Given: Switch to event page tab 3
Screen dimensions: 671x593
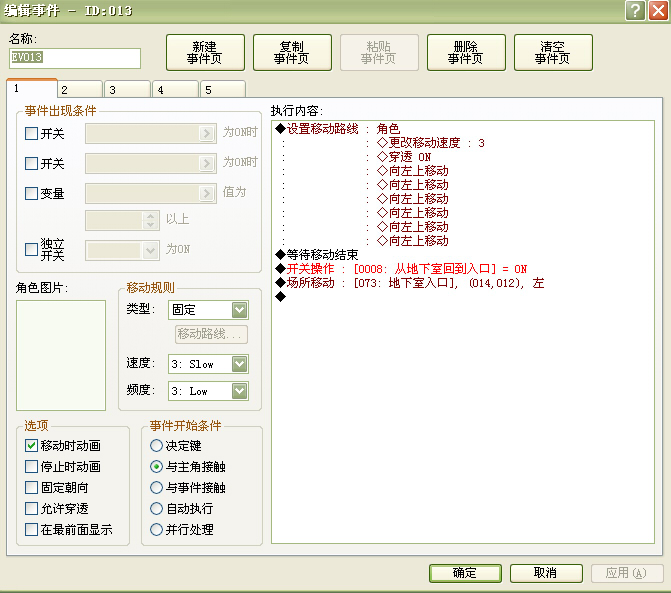Looking at the screenshot, I should pyautogui.click(x=128, y=90).
